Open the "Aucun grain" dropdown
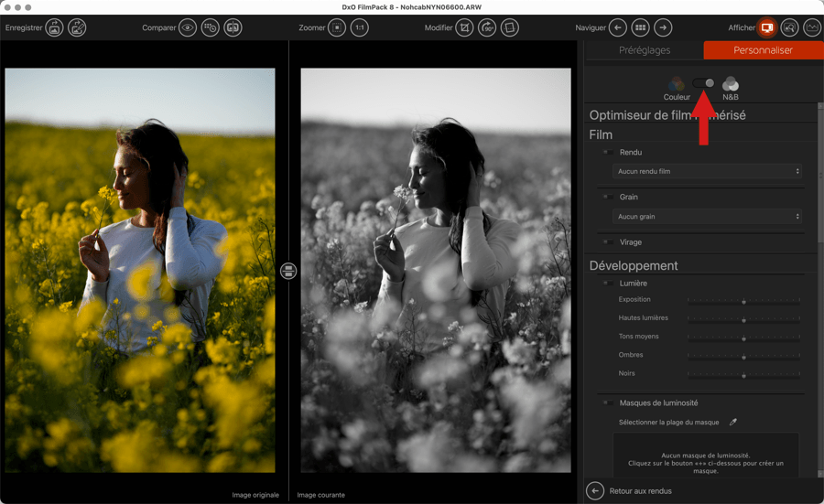 [x=707, y=217]
